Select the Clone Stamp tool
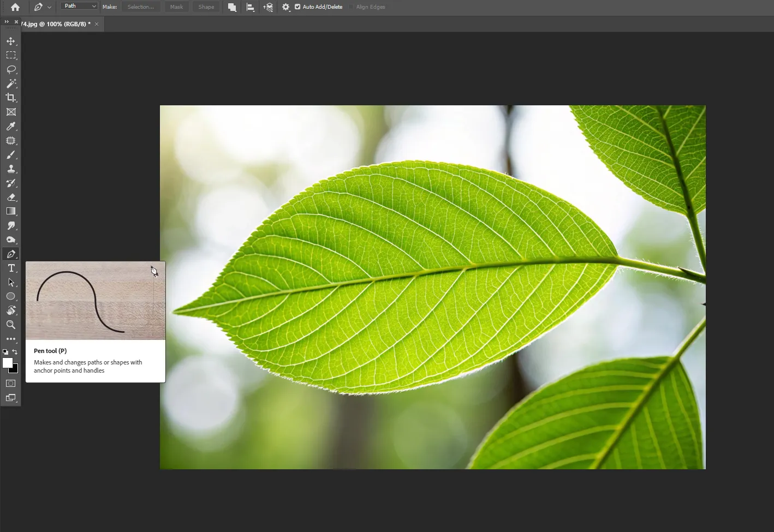Image resolution: width=774 pixels, height=532 pixels. coord(11,169)
